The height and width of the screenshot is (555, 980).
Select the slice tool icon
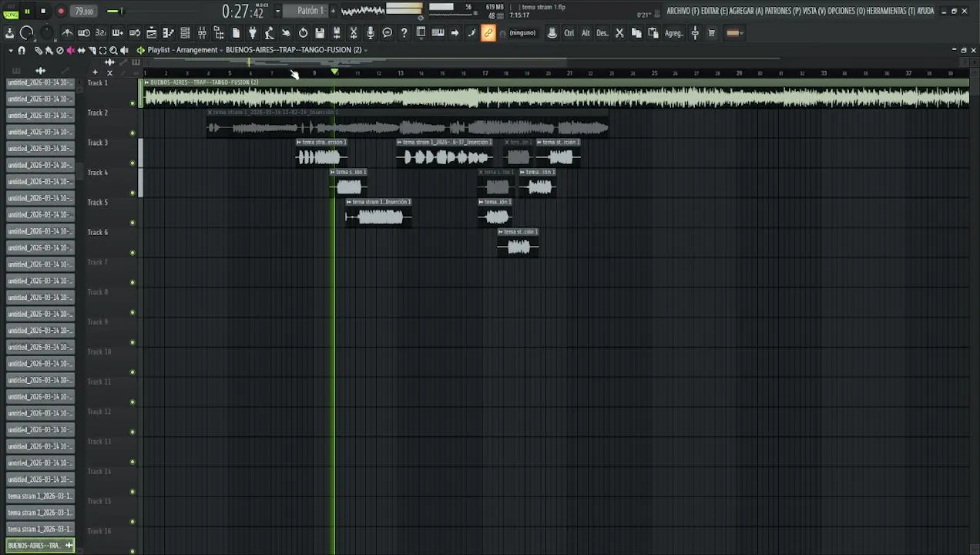click(x=92, y=50)
